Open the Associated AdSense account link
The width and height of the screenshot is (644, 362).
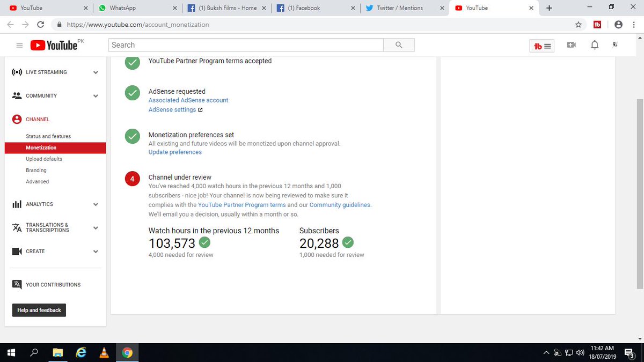click(x=188, y=100)
